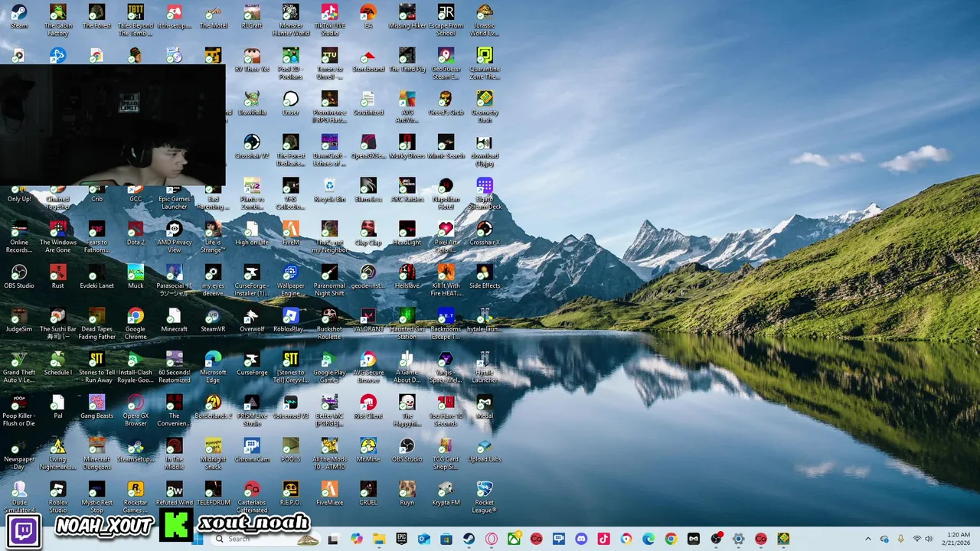The width and height of the screenshot is (980, 551).
Task: Show hidden system tray icons
Action: click(x=867, y=539)
